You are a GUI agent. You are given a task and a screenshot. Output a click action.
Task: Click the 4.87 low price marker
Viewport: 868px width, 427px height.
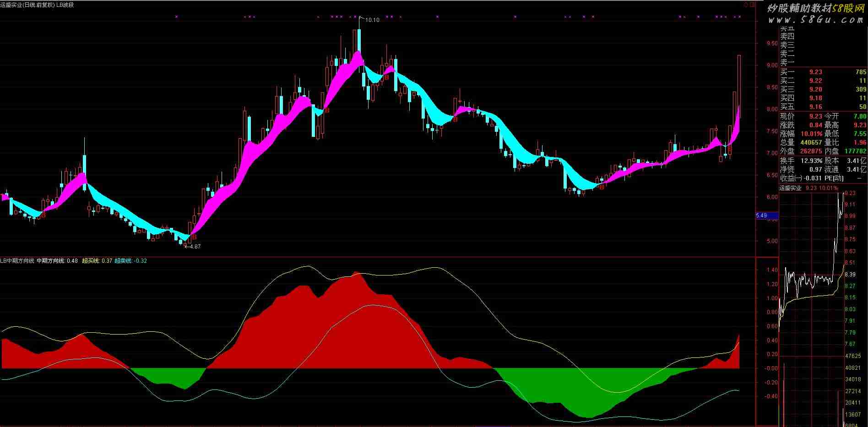[195, 246]
